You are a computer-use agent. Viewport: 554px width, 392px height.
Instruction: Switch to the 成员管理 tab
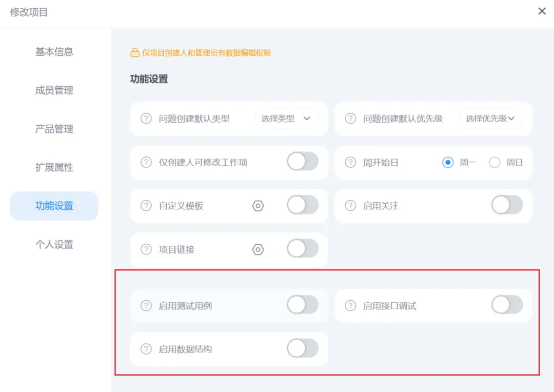[x=54, y=90]
